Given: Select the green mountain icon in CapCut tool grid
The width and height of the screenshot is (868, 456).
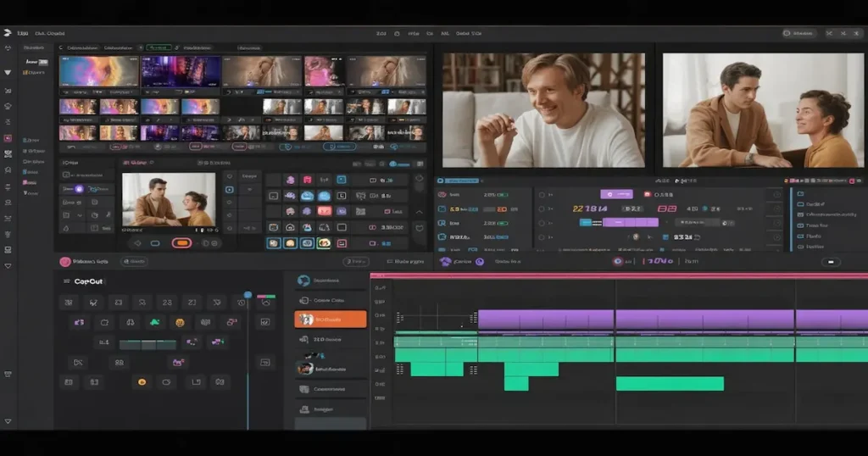Looking at the screenshot, I should tap(154, 322).
